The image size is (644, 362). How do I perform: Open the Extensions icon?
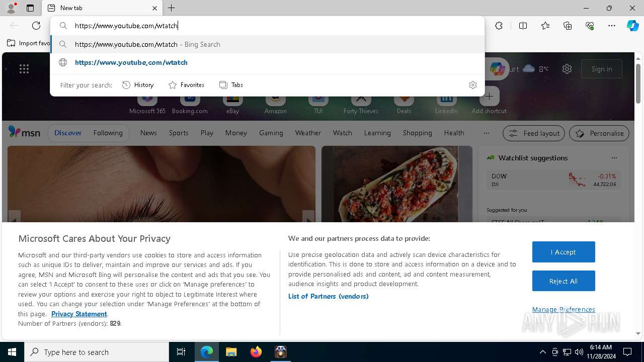tap(499, 26)
